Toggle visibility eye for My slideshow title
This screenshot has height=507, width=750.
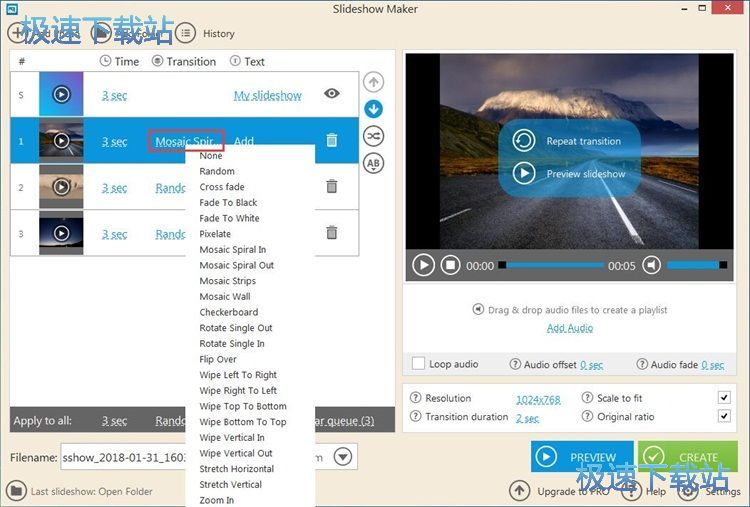[x=332, y=94]
